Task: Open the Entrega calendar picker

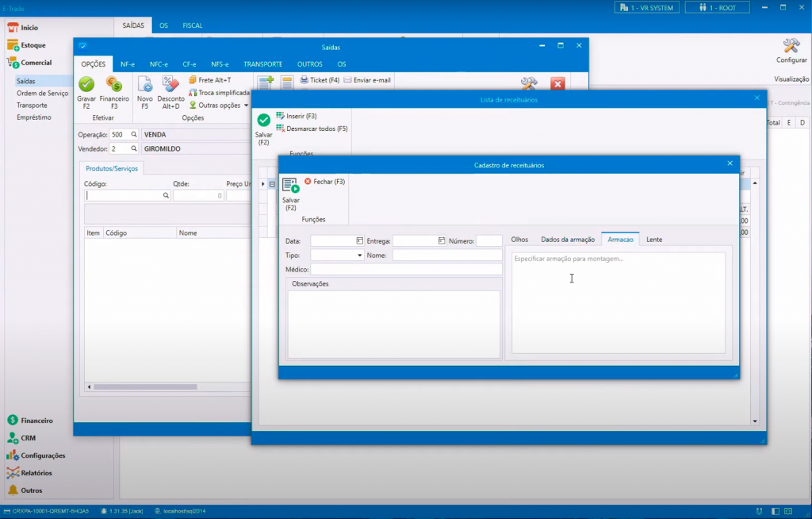Action: [x=442, y=240]
